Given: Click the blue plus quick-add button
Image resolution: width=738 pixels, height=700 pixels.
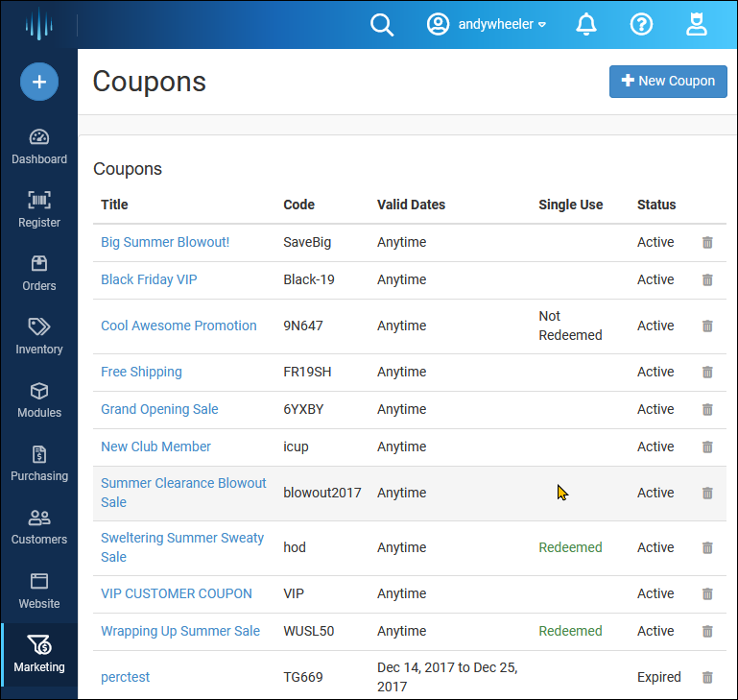Looking at the screenshot, I should click(x=39, y=82).
